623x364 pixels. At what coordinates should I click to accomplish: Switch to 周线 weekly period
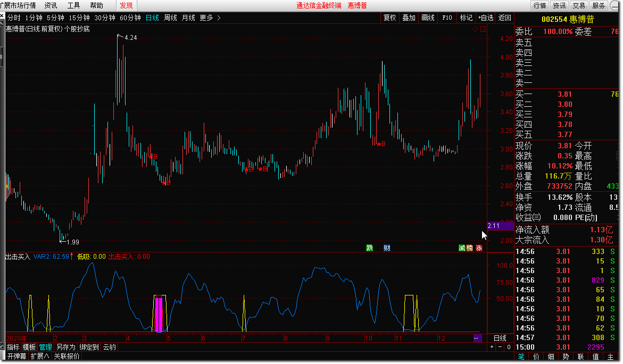[x=170, y=18]
